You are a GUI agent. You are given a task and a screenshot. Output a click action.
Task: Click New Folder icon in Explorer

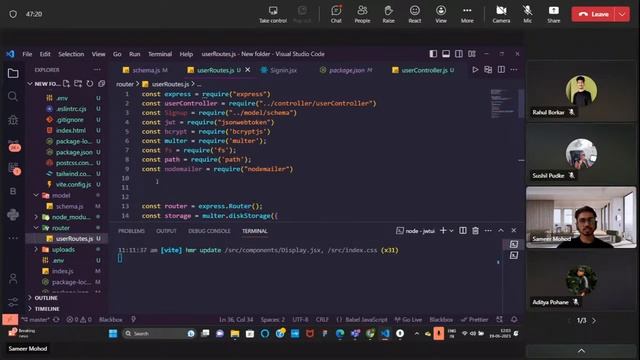[x=78, y=84]
